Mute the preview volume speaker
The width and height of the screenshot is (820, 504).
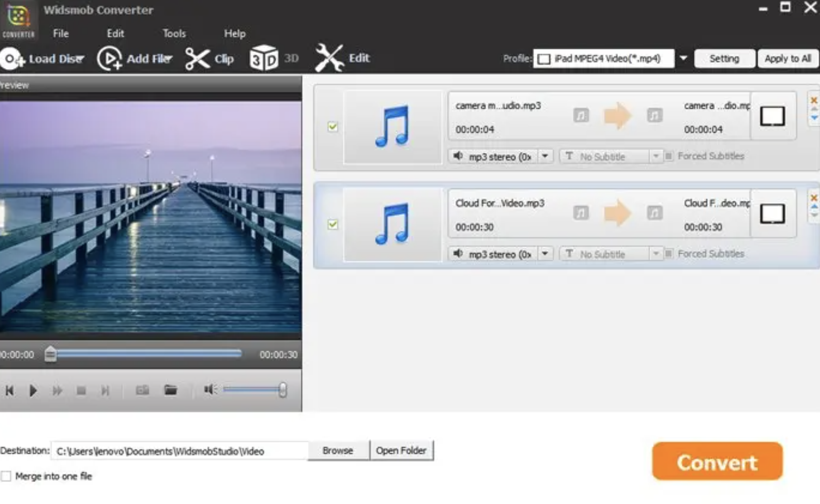pyautogui.click(x=210, y=389)
